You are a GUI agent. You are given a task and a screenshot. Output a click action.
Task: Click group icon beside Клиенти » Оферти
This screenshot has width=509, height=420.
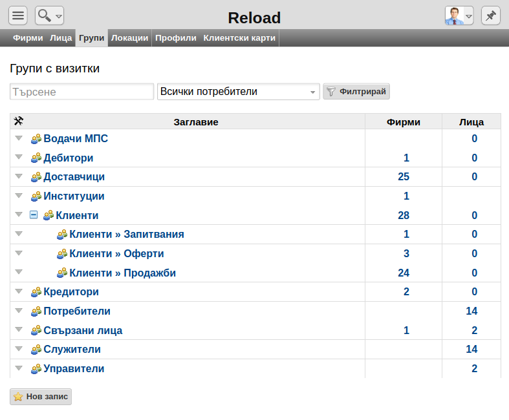click(62, 254)
